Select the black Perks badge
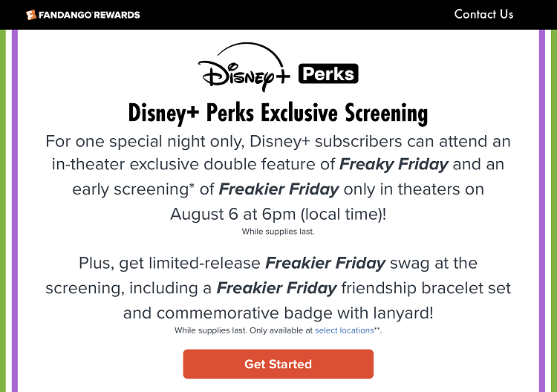 [328, 73]
